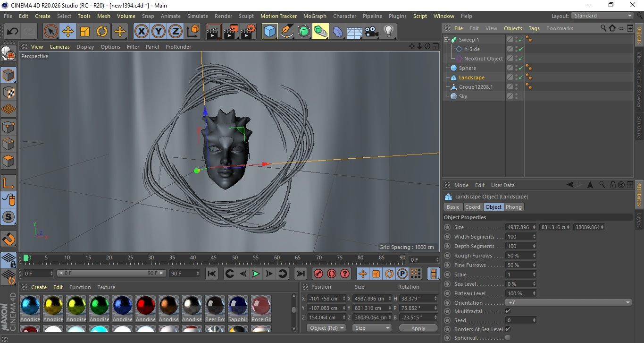Open Layout Standard dropdown

pos(602,16)
